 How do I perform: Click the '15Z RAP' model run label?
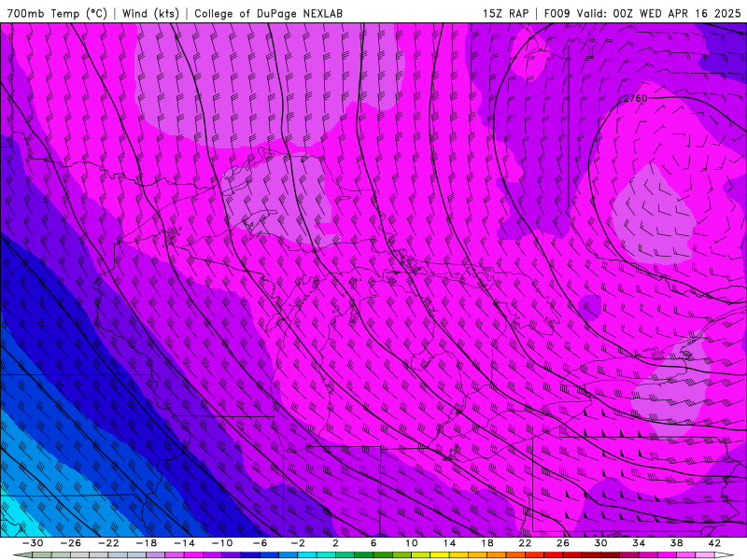point(505,13)
